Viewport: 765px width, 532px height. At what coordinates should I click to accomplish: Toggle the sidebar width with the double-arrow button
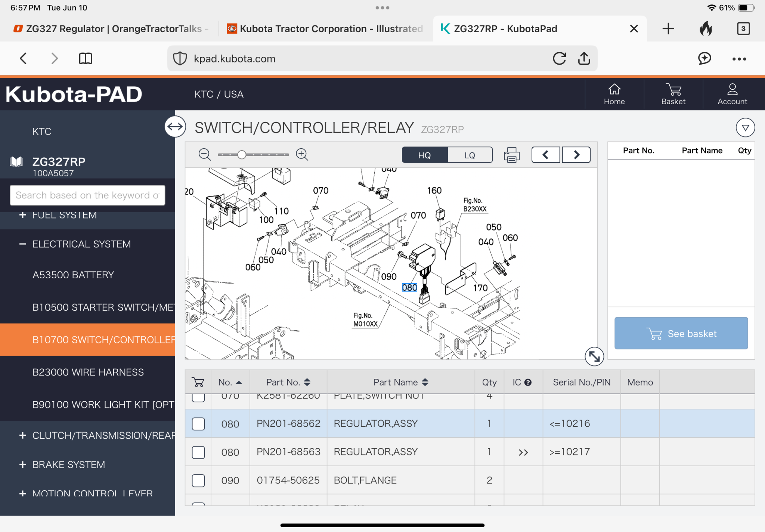175,127
